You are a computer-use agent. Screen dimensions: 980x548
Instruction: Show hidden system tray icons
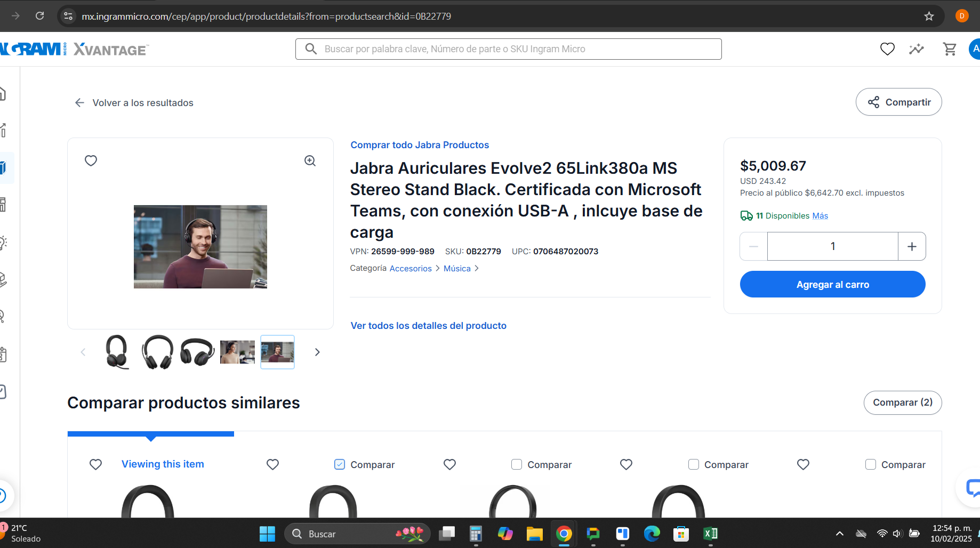click(839, 534)
